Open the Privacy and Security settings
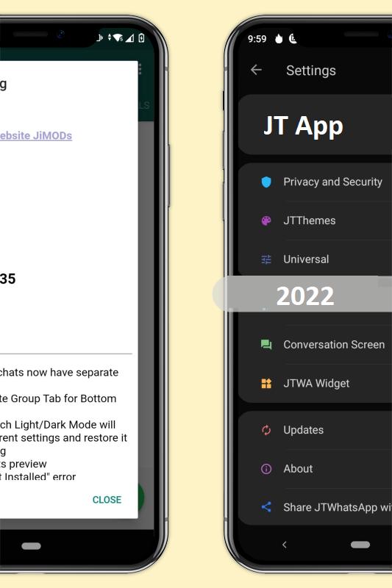Viewport: 392px width, 588px height. click(x=315, y=182)
